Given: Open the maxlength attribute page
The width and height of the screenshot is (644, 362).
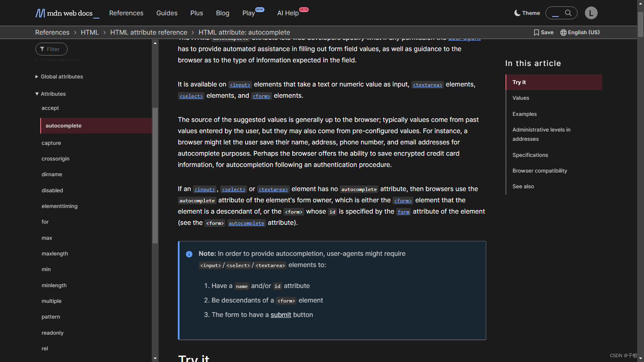Looking at the screenshot, I should tap(55, 253).
